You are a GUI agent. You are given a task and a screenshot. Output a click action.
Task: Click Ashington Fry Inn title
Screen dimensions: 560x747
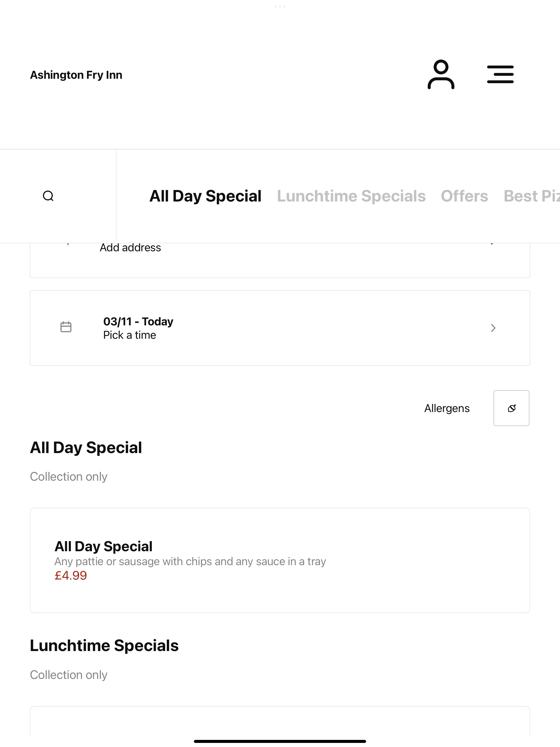(76, 75)
